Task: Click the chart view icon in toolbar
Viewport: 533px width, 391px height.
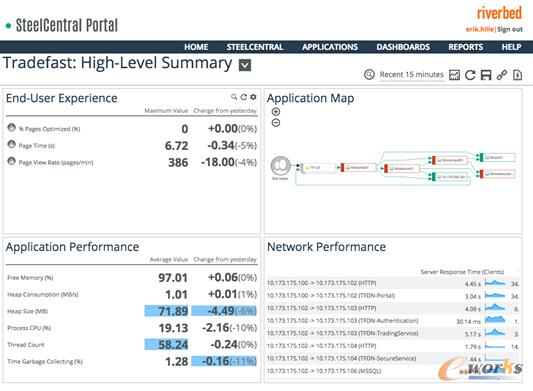Action: point(454,75)
